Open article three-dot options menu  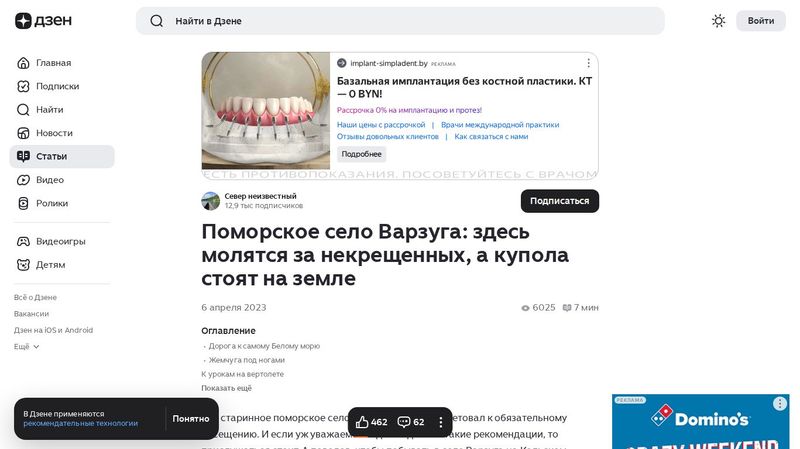[x=441, y=422]
